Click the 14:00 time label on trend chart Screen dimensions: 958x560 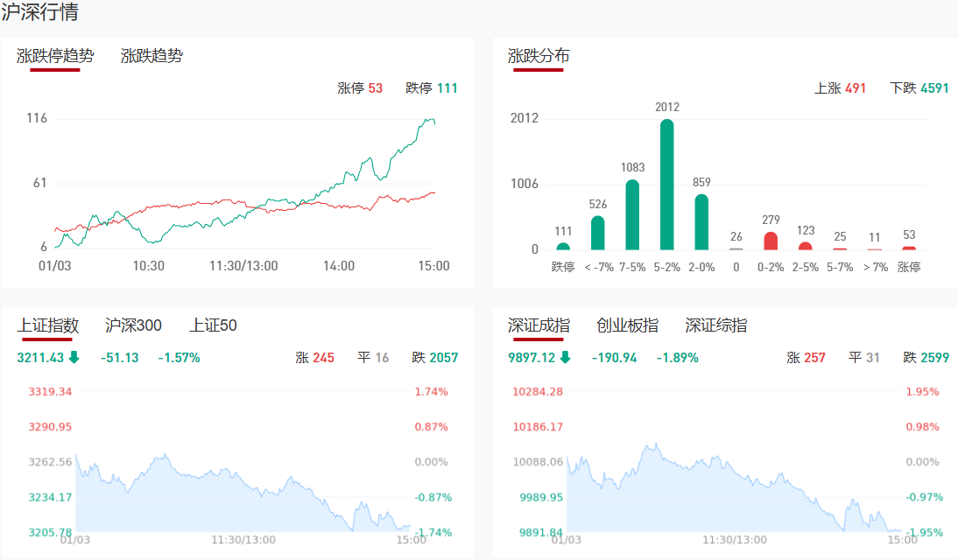(339, 266)
